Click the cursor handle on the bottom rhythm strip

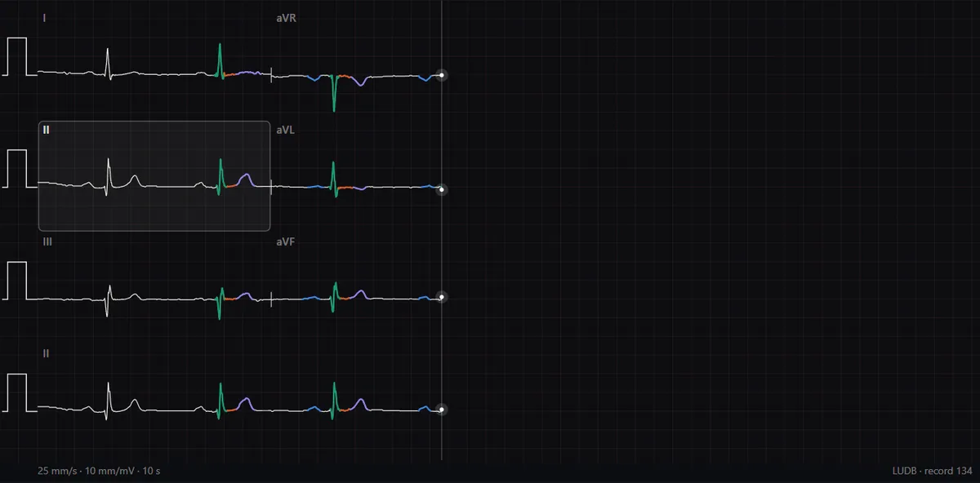click(442, 410)
